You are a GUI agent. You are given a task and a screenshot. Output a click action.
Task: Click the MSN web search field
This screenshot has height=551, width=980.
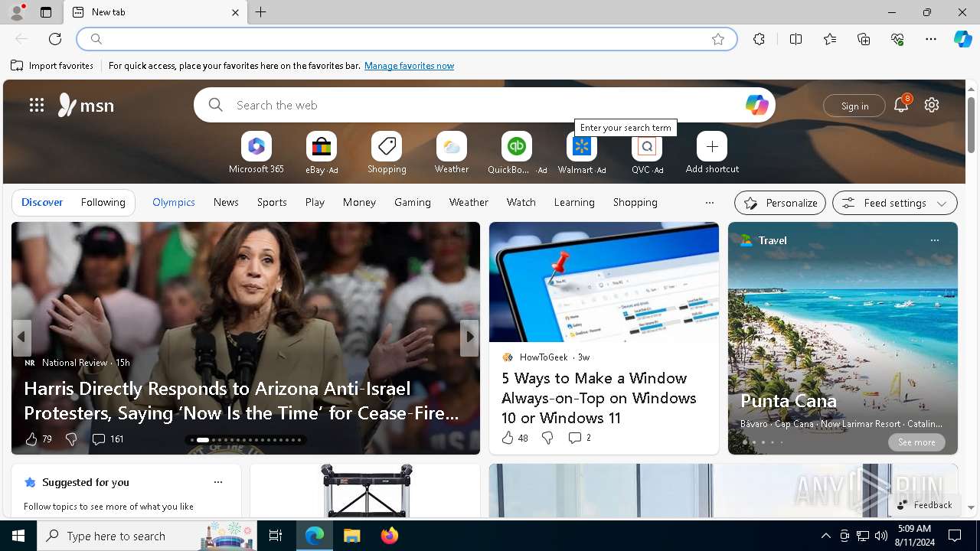[484, 105]
